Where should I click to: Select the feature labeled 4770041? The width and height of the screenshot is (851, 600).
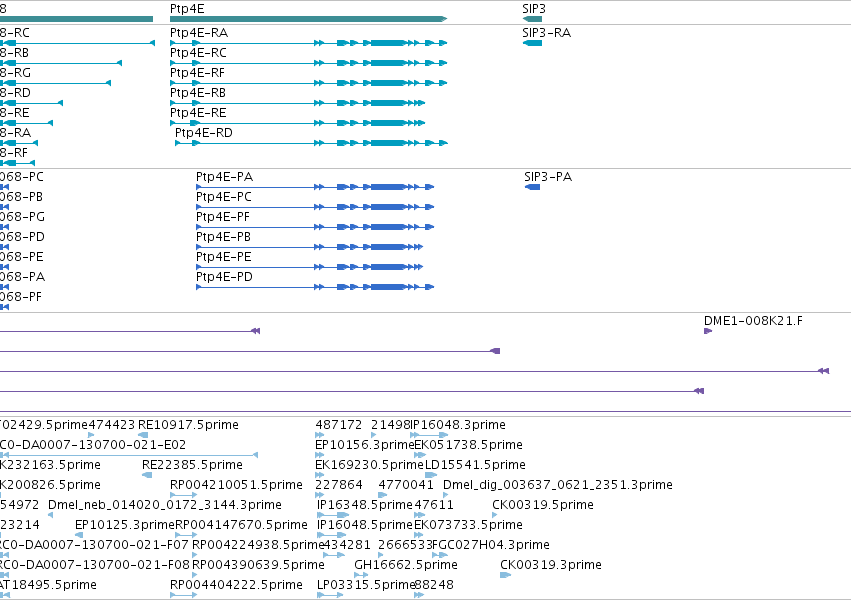coord(406,485)
